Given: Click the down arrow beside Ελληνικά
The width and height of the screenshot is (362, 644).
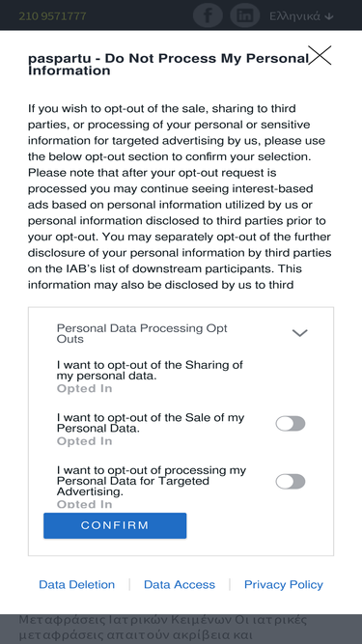Looking at the screenshot, I should pos(329,16).
